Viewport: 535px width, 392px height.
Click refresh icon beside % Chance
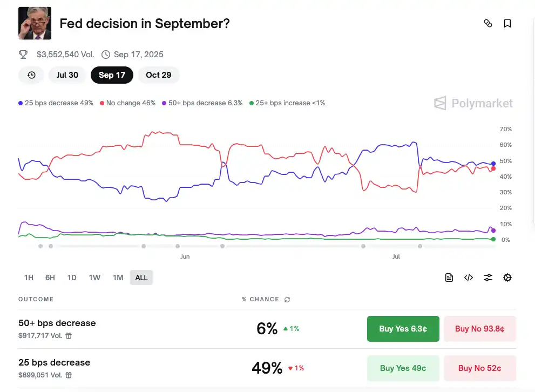point(287,300)
